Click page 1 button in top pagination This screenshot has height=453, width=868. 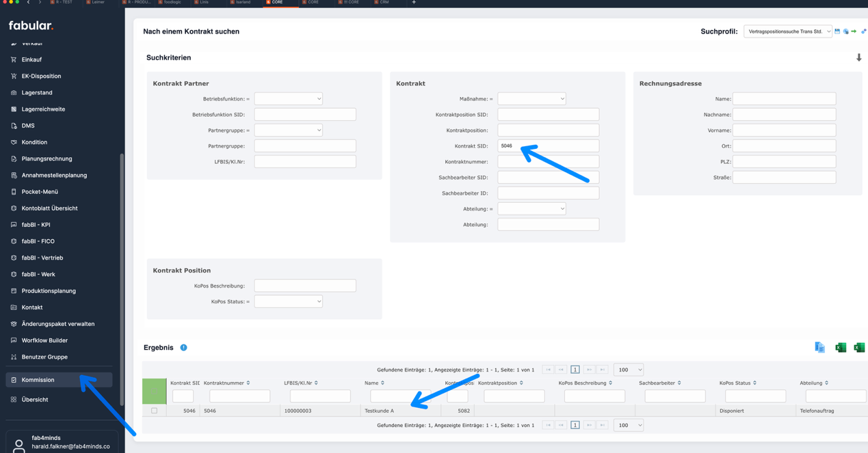click(x=575, y=370)
